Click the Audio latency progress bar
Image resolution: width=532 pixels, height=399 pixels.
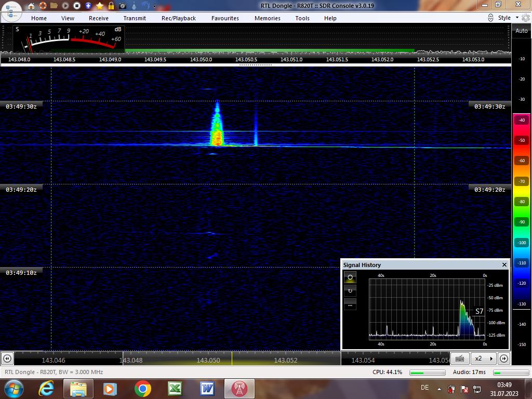(x=511, y=373)
